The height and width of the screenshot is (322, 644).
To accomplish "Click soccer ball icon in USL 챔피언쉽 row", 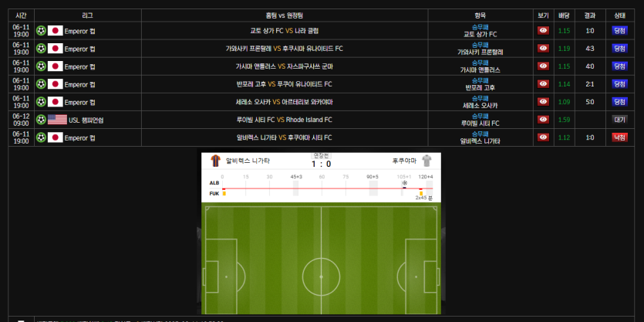I will click(41, 120).
